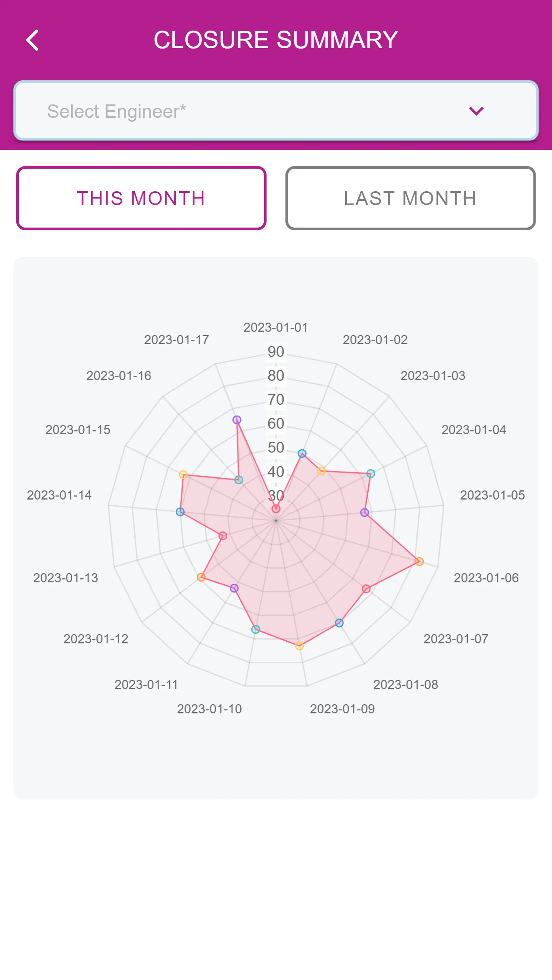Select the 2023-01-01 data point
The width and height of the screenshot is (552, 980).
[x=276, y=509]
